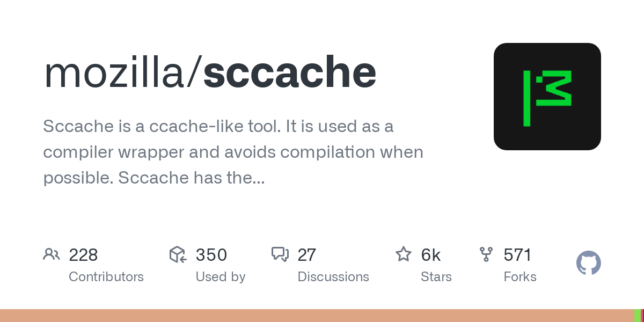
Task: Click the 571 forks count
Action: (517, 255)
